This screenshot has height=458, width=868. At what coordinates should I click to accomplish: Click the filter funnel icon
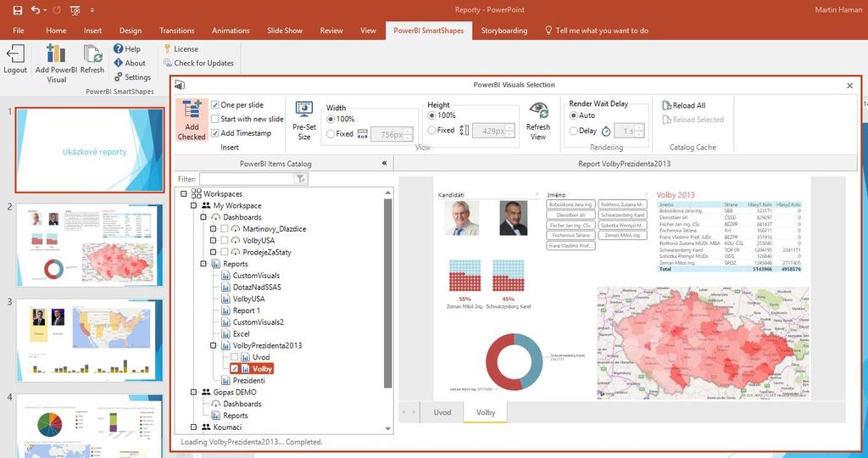tap(299, 178)
